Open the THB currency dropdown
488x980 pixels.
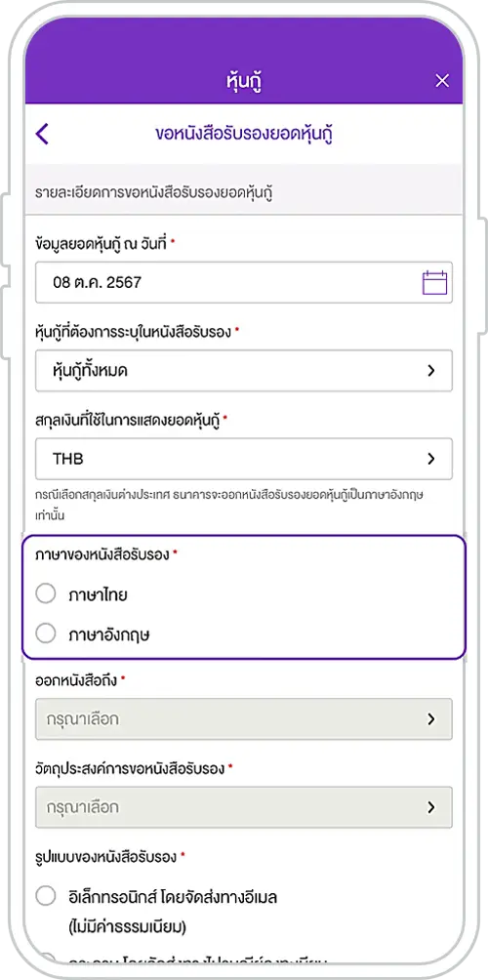tap(244, 459)
